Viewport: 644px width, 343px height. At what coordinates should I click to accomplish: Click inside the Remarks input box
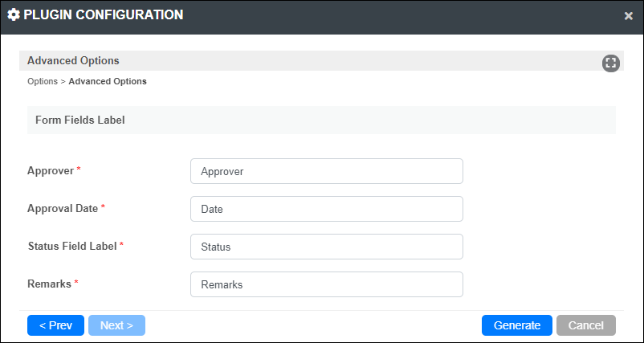(x=327, y=284)
